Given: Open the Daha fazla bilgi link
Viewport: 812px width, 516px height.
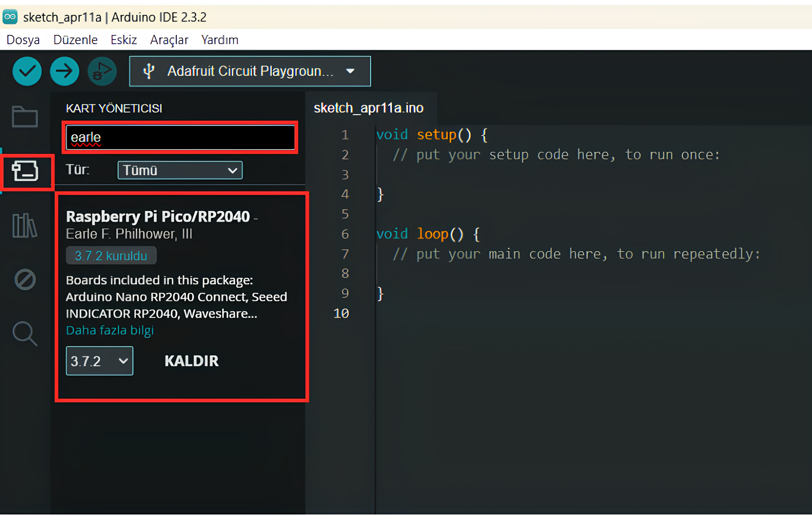Looking at the screenshot, I should pyautogui.click(x=110, y=330).
